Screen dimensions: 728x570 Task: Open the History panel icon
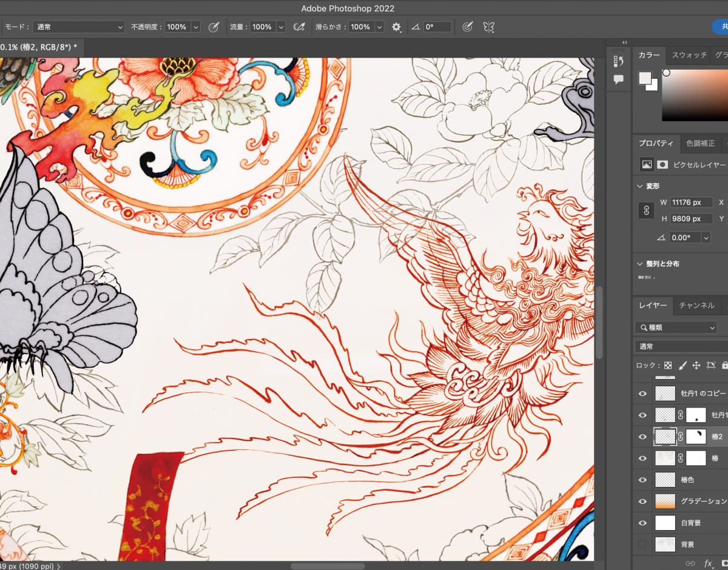pyautogui.click(x=618, y=61)
